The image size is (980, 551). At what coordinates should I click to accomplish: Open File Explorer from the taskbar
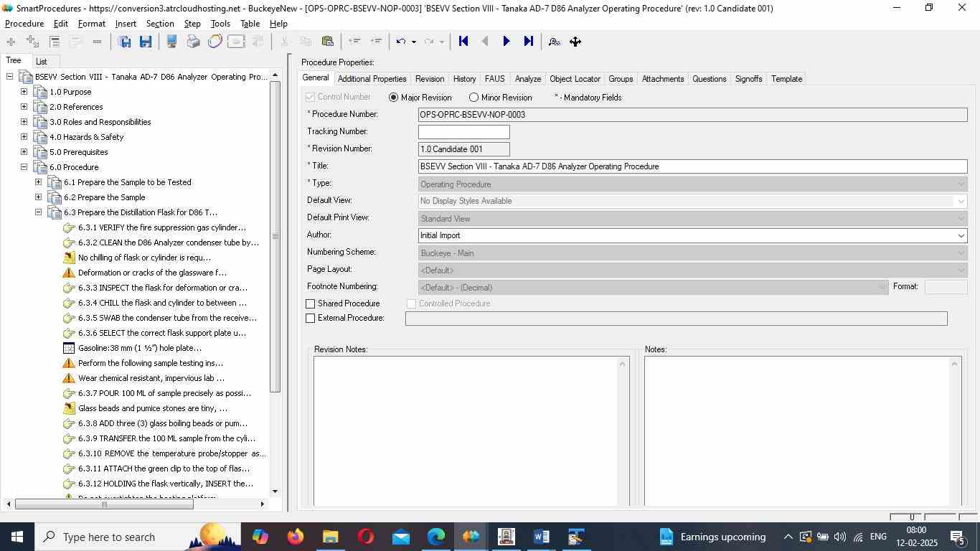[330, 537]
